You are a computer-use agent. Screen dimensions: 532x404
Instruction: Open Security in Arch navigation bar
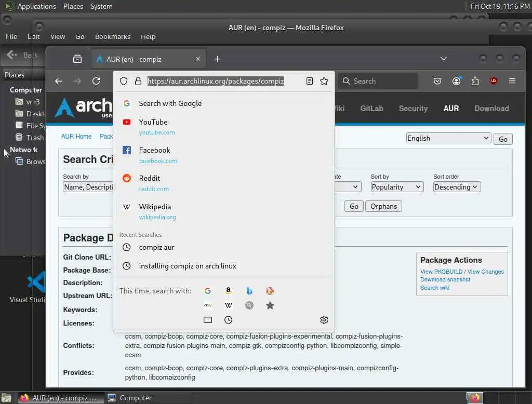[x=413, y=109]
